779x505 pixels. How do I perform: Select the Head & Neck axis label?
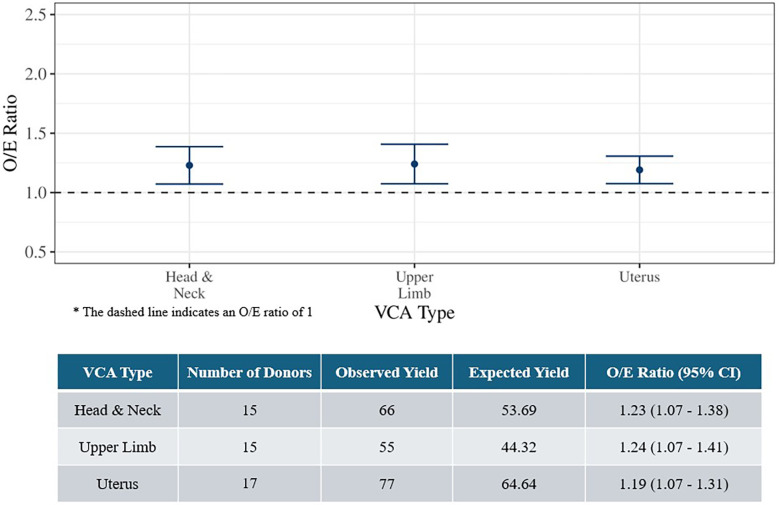pyautogui.click(x=189, y=285)
